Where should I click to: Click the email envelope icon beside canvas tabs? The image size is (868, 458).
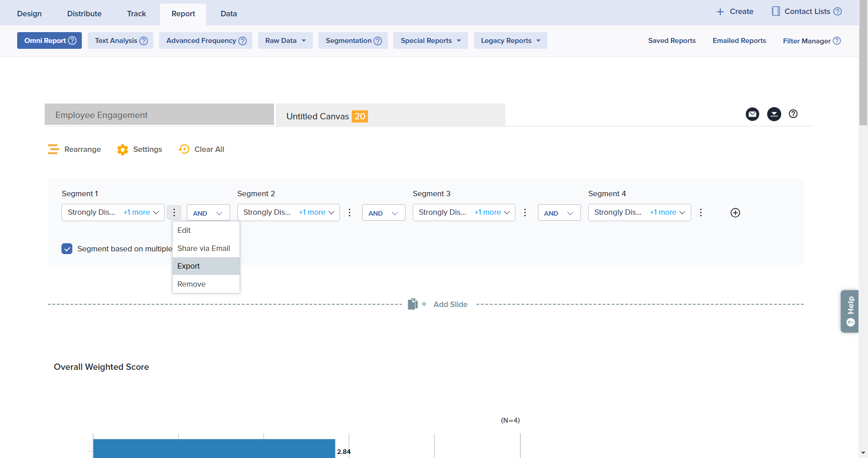752,114
